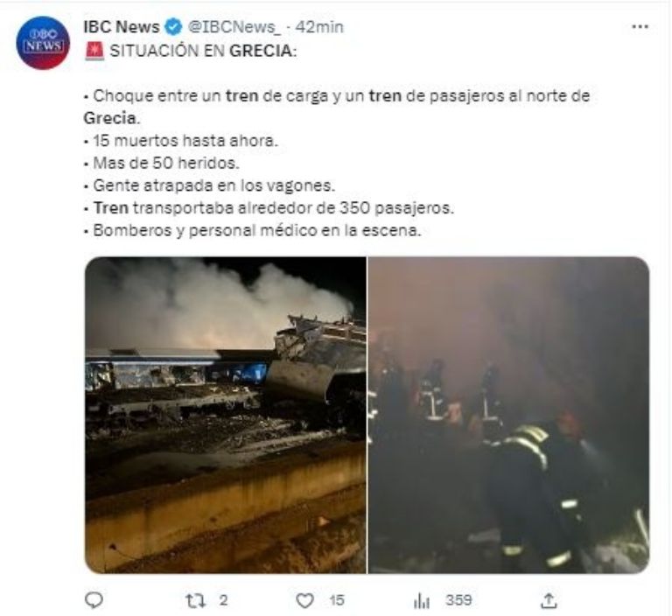672x616 pixels.
Task: Click the like count 15
Action: coord(337,600)
